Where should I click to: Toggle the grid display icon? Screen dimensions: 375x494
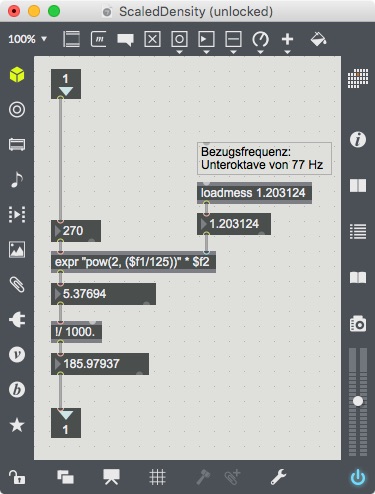tap(157, 477)
